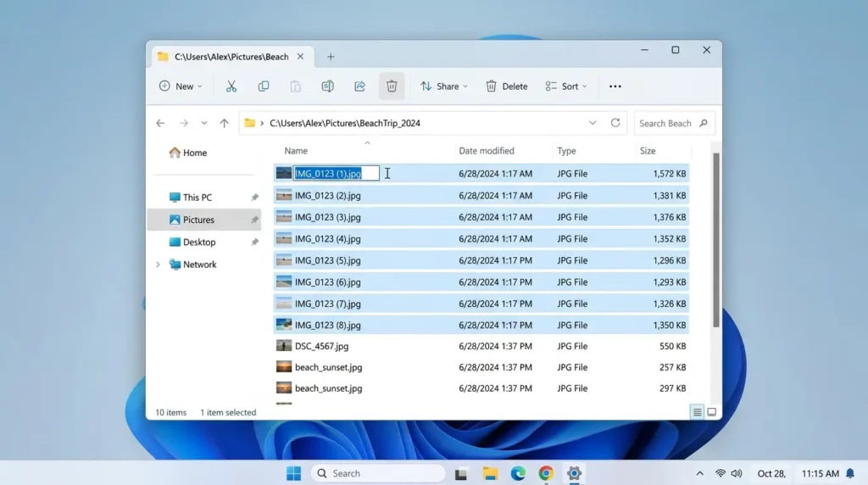Click the Rename icon in toolbar
This screenshot has height=485, width=868.
(x=328, y=86)
